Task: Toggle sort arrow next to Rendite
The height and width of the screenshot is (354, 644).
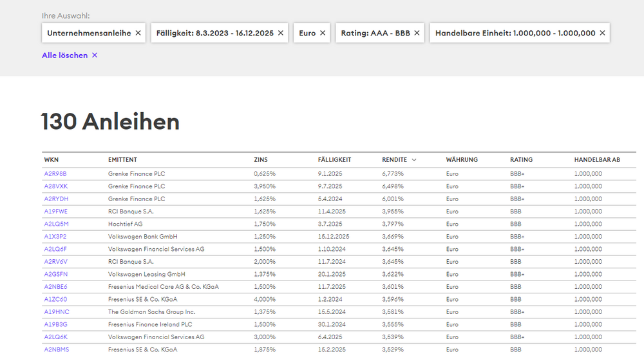Action: pyautogui.click(x=414, y=160)
